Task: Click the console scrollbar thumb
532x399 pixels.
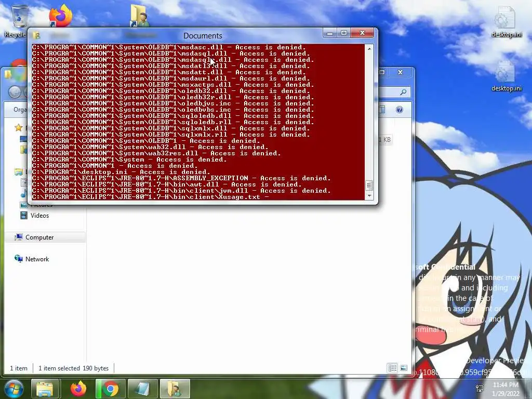Action: pos(369,185)
